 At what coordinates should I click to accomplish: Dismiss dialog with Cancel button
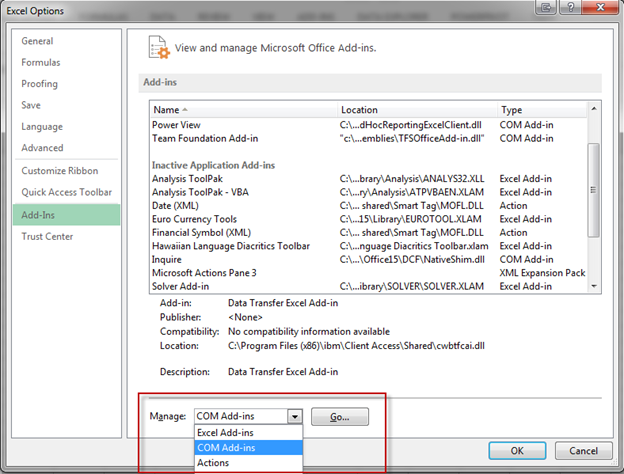pyautogui.click(x=583, y=451)
